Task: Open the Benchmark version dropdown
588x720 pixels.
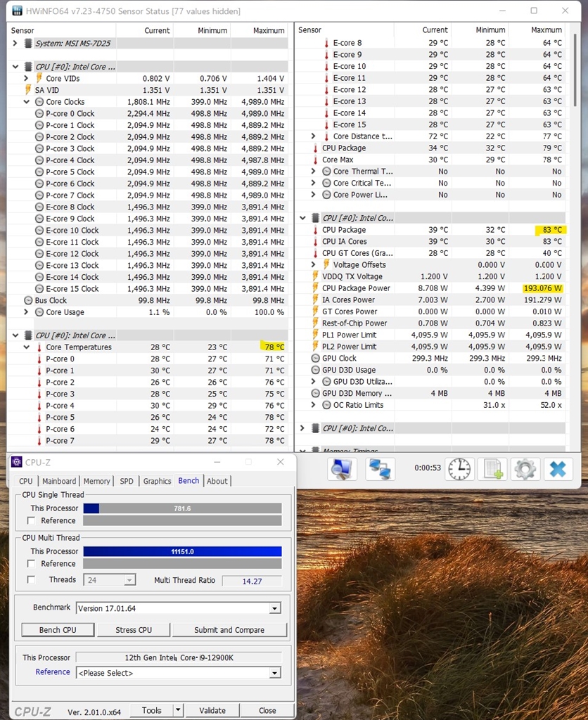Action: coord(275,608)
